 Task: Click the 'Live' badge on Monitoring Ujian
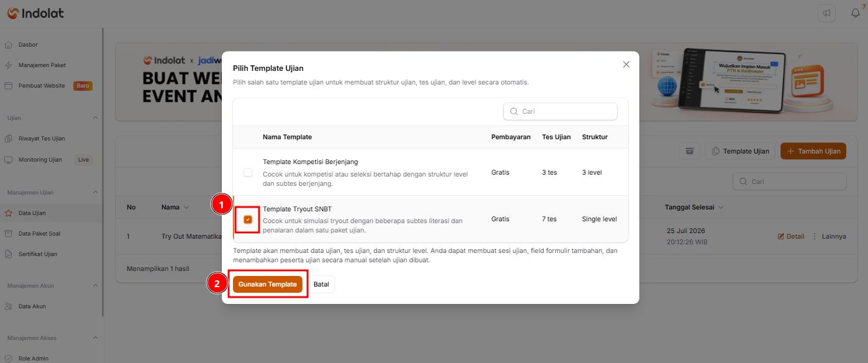[83, 160]
